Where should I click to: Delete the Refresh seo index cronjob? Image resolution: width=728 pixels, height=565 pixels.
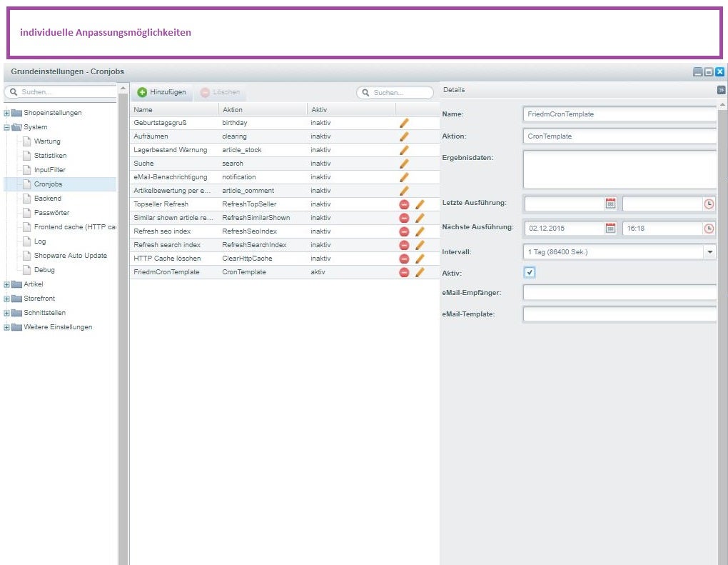(x=404, y=231)
